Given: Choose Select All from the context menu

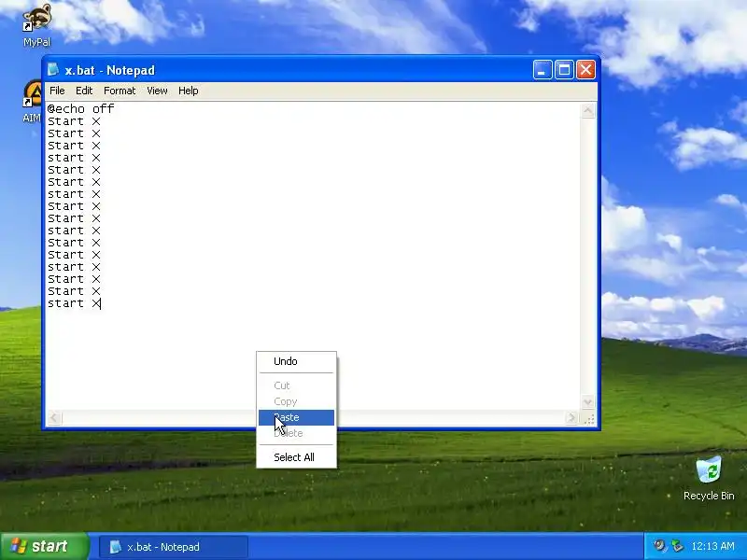Looking at the screenshot, I should click(296, 457).
